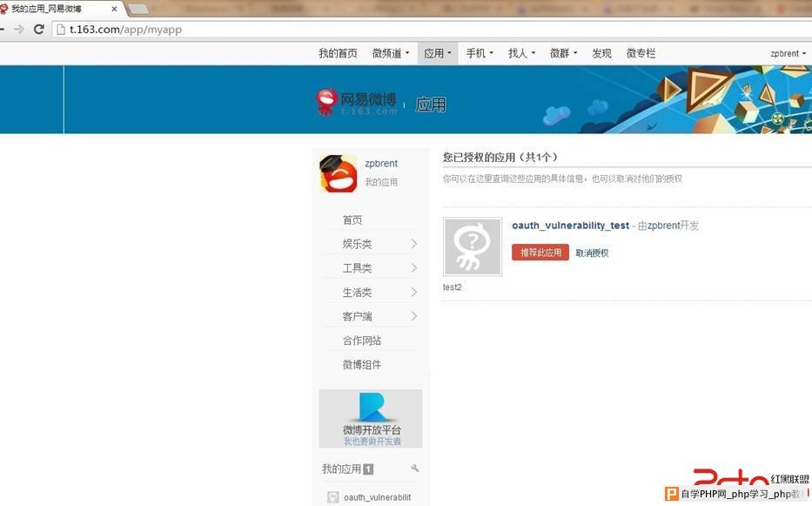Click the 您已授权的应用（共1个） heading
The height and width of the screenshot is (506, 812).
click(x=500, y=157)
